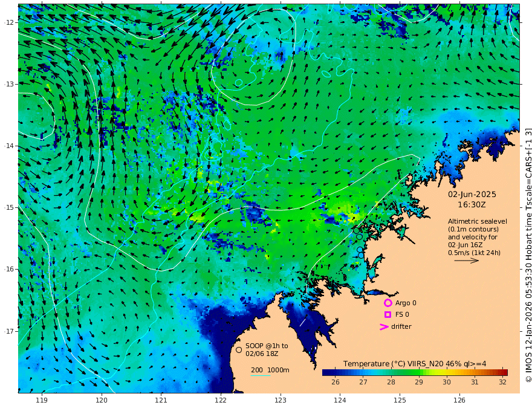Click the colorbar tick label 29
Viewport: 532px width, 411px height.
click(419, 382)
